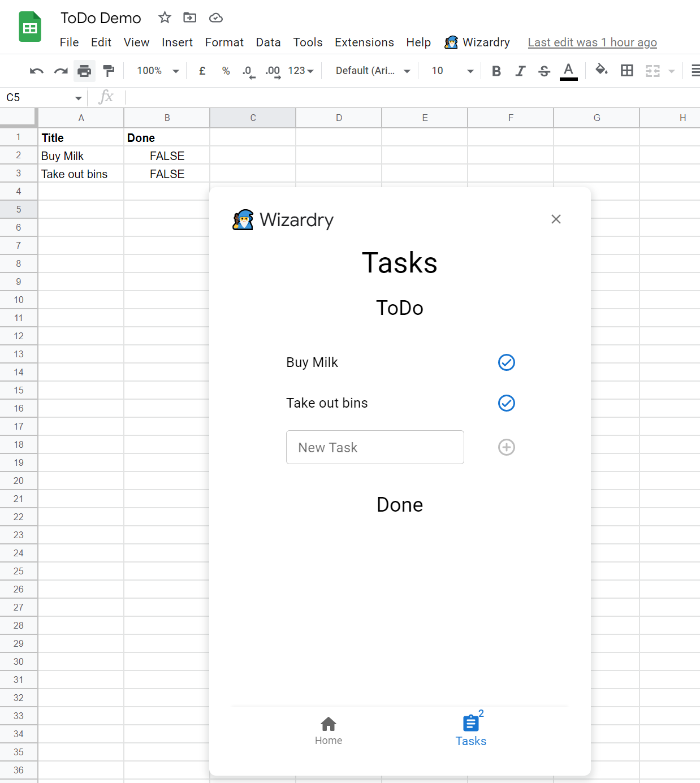Open the Extensions menu
Screen dimensions: 700x783
pyautogui.click(x=364, y=42)
